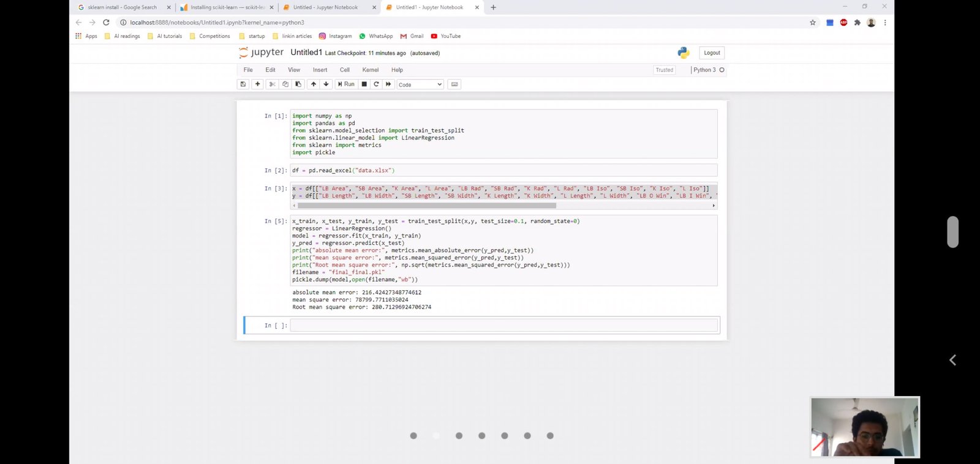Open Chrome three-dot menu
The height and width of the screenshot is (464, 980).
point(885,23)
